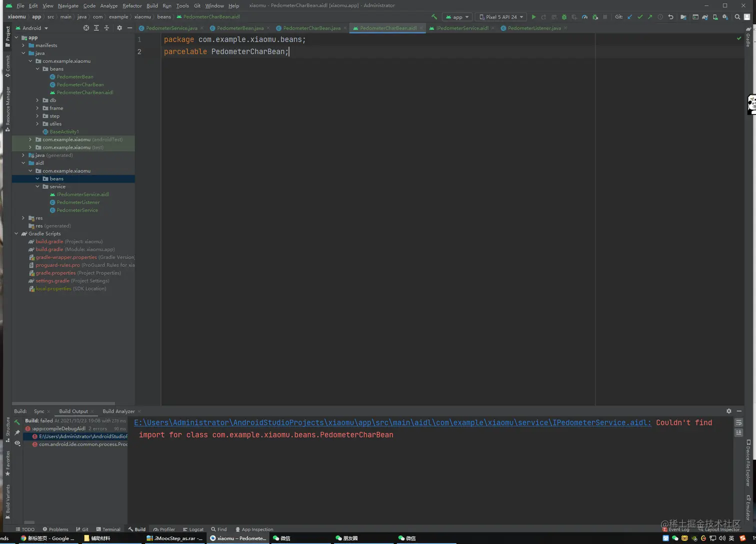The image size is (756, 544).
Task: Click the Make Project hammer icon
Action: point(434,17)
